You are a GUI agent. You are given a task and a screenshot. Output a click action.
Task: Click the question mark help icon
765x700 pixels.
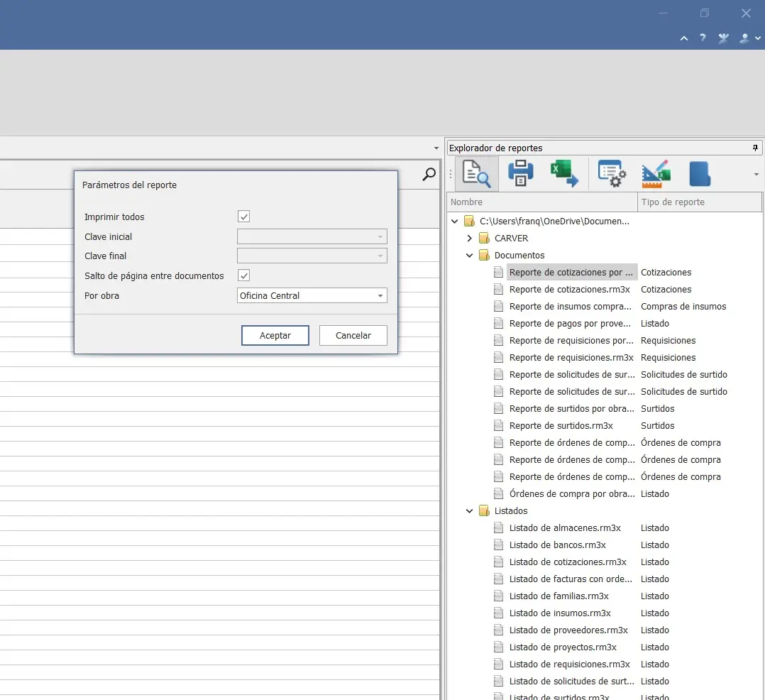703,38
